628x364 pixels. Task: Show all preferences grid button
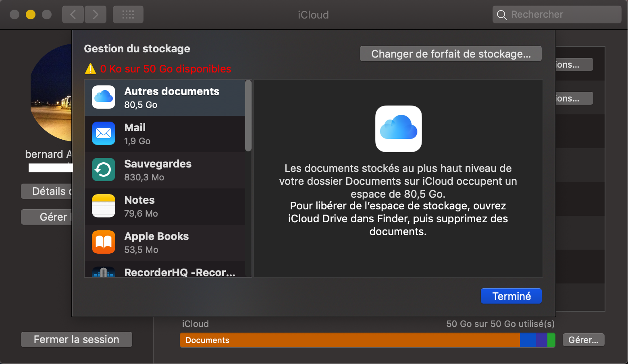(128, 15)
